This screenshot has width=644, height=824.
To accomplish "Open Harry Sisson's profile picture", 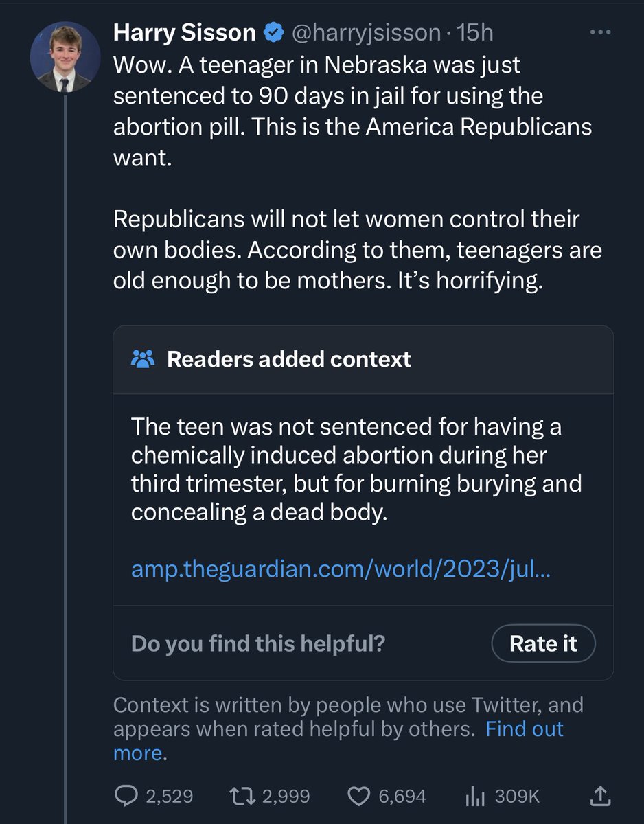I will pos(65,58).
